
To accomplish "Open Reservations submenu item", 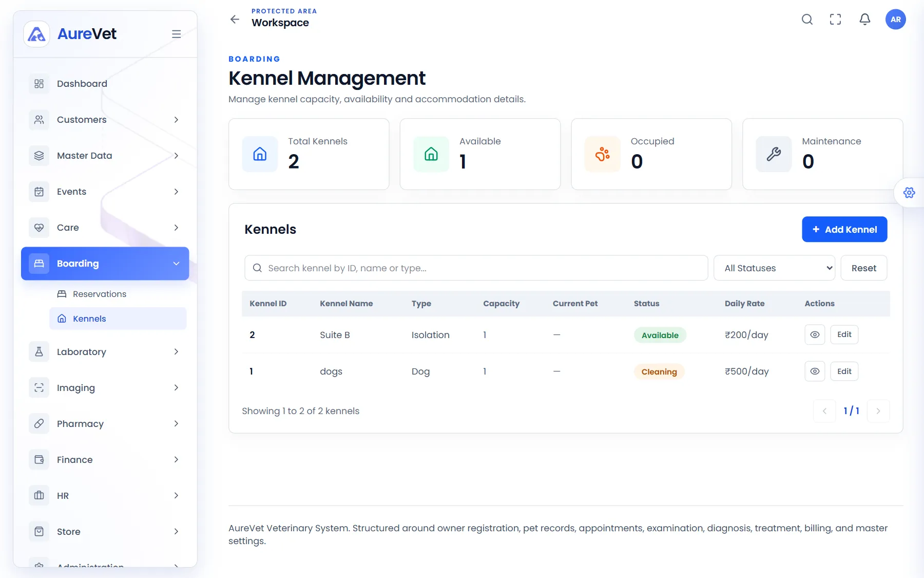I will click(x=118, y=294).
